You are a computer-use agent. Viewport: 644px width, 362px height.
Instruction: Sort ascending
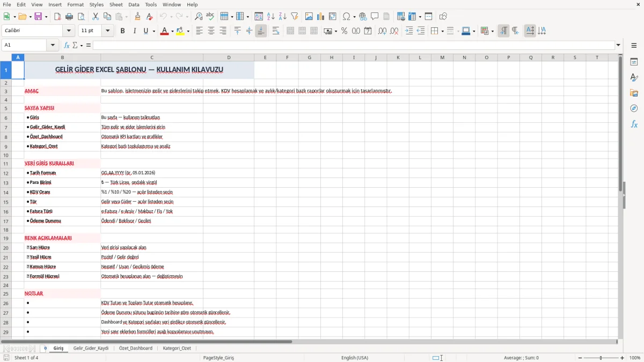click(271, 17)
